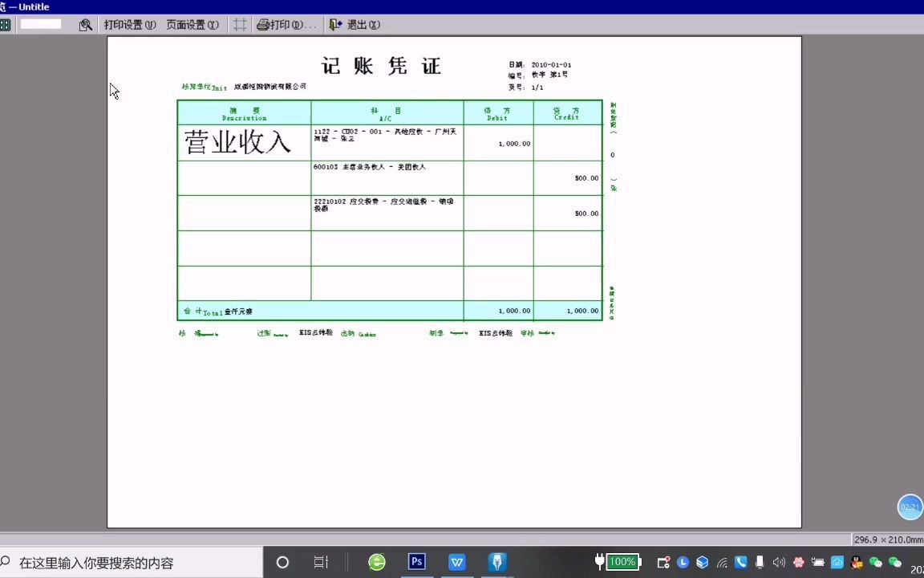924x578 pixels.
Task: Click the blue phone icon in the tray
Action: click(x=740, y=562)
